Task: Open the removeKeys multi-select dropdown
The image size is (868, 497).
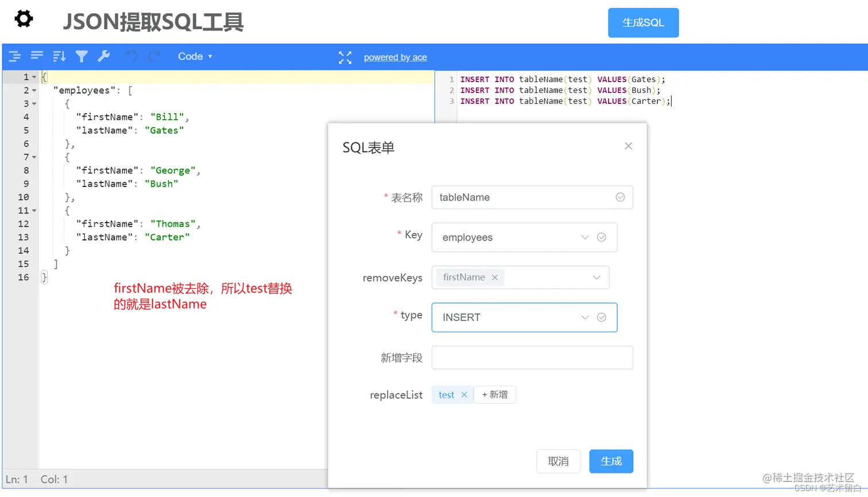Action: (x=520, y=277)
